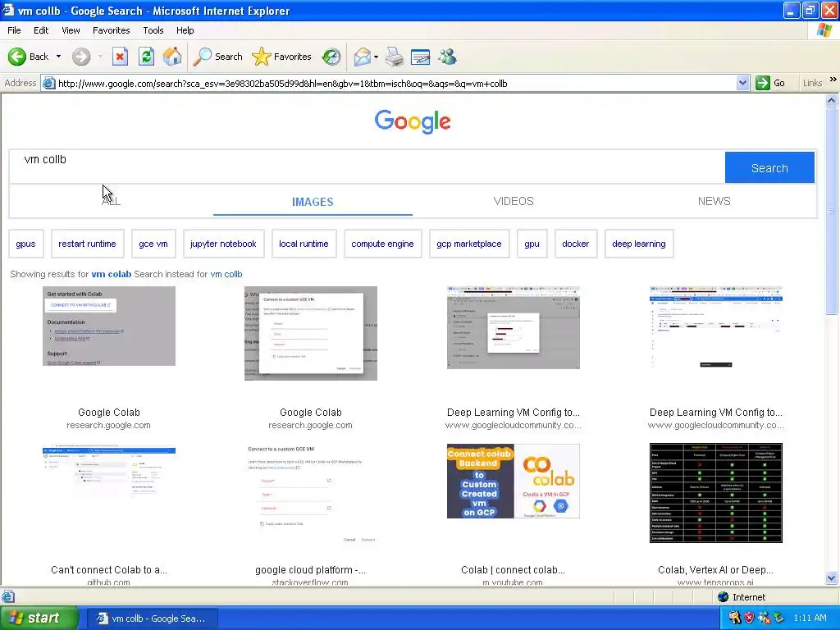
Task: Open the Favorites menu
Action: (111, 30)
